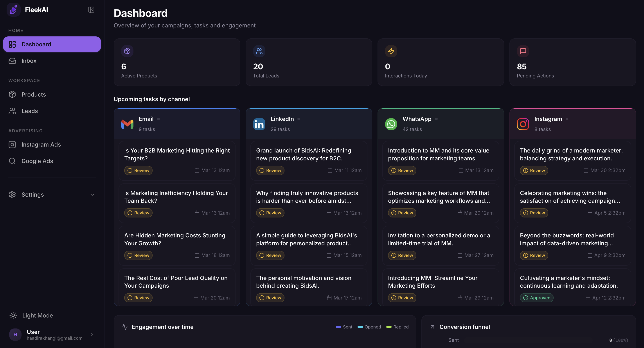The image size is (644, 348).
Task: Click Review on Invitation to personalized demo task
Action: coord(402,255)
